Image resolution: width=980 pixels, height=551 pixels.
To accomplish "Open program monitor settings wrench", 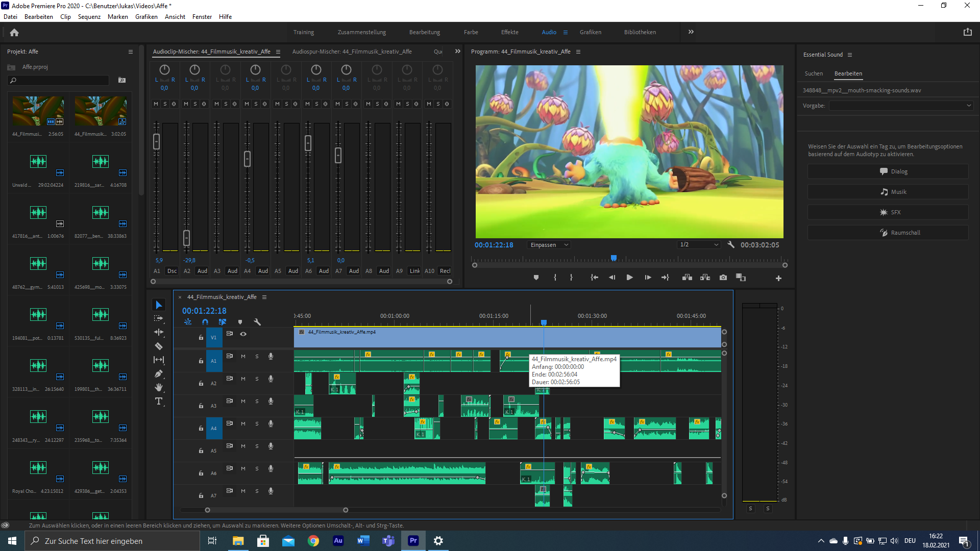I will coord(731,245).
